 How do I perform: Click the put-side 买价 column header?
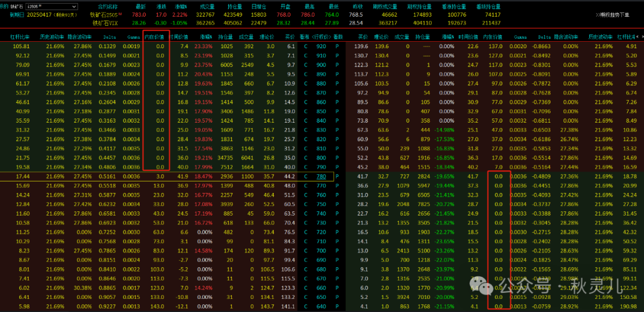(363, 37)
